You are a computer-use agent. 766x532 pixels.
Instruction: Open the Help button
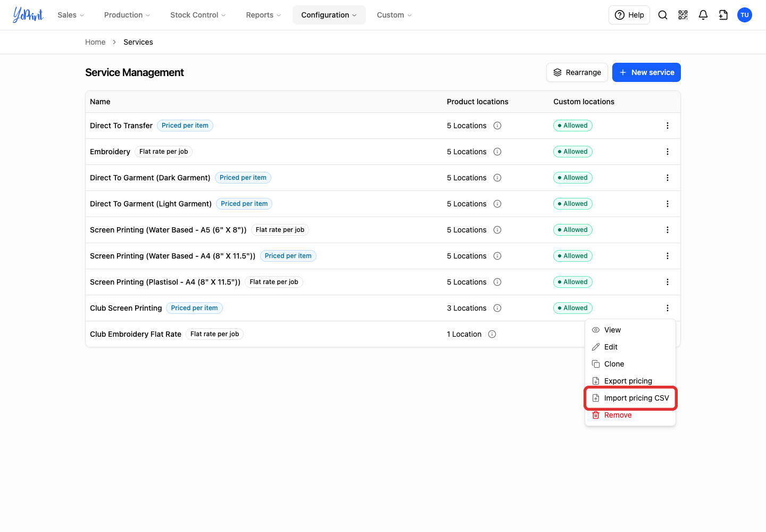pyautogui.click(x=629, y=15)
